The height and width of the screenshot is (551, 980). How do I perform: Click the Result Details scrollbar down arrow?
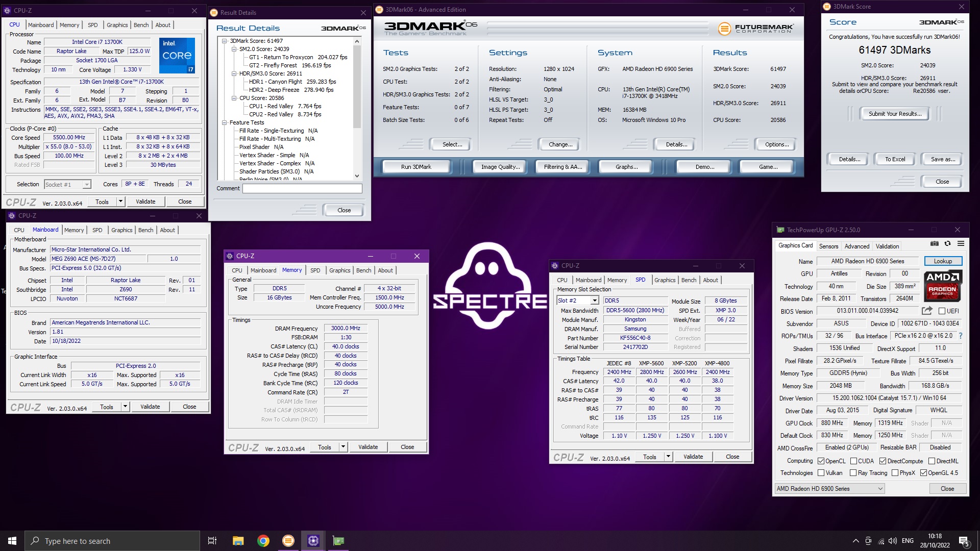(357, 176)
